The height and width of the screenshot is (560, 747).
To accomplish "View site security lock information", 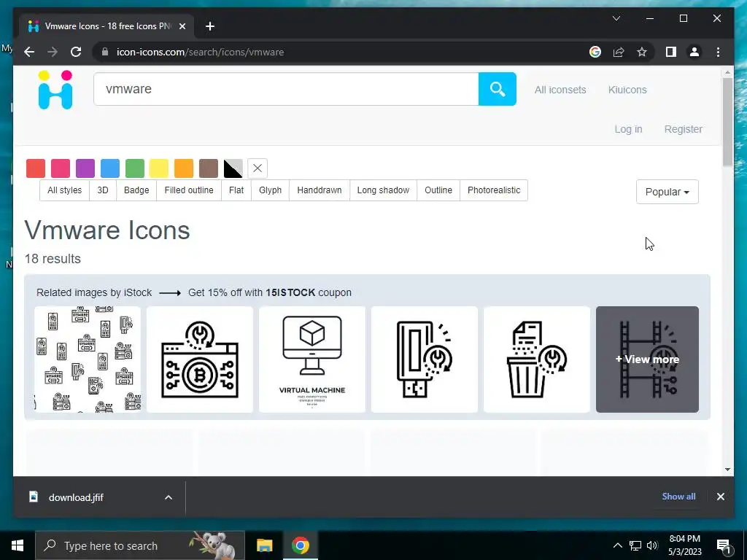I will (105, 52).
